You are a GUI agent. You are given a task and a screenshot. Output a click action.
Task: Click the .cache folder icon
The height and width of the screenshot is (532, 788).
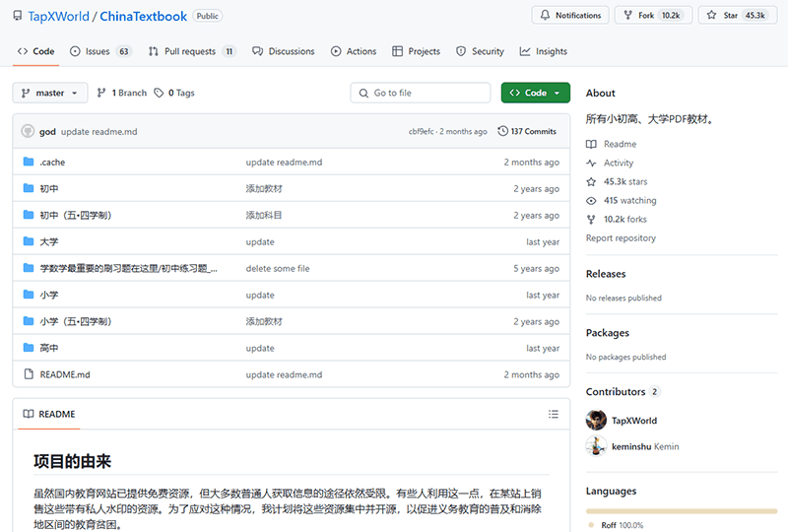tap(29, 162)
